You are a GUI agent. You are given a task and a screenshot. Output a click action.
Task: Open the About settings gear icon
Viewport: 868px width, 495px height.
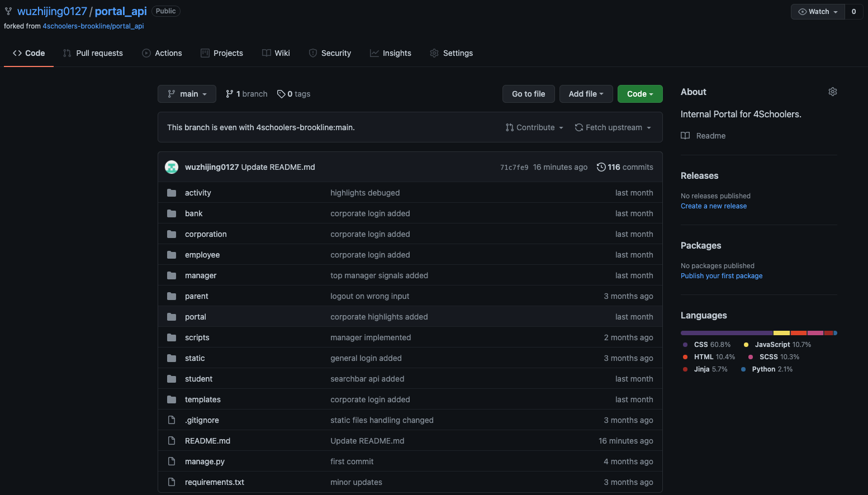coord(832,92)
